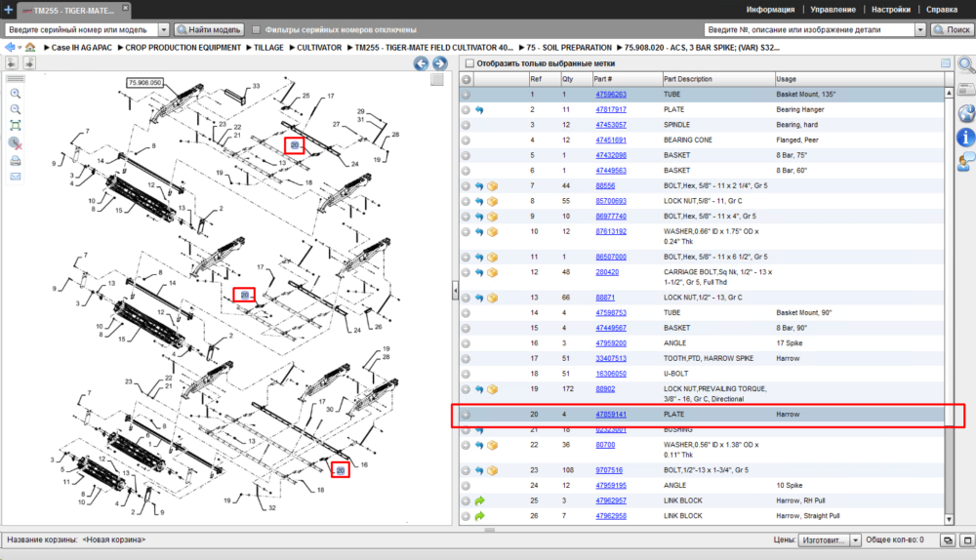This screenshot has height=560, width=976.
Task: Open the Управление menu
Action: click(833, 10)
